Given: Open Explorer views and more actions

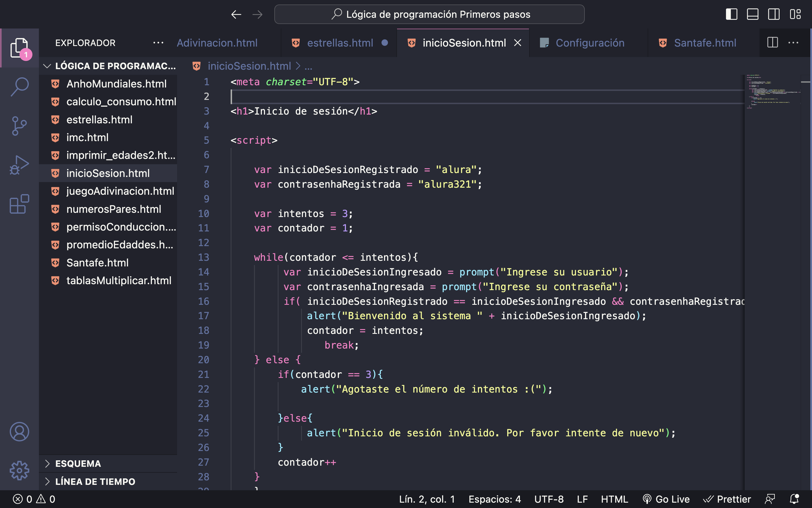Looking at the screenshot, I should 158,43.
